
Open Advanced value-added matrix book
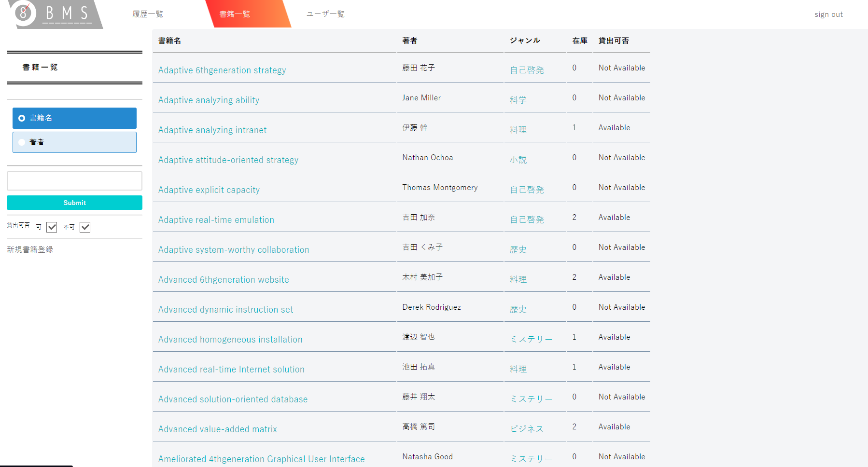[x=218, y=429]
